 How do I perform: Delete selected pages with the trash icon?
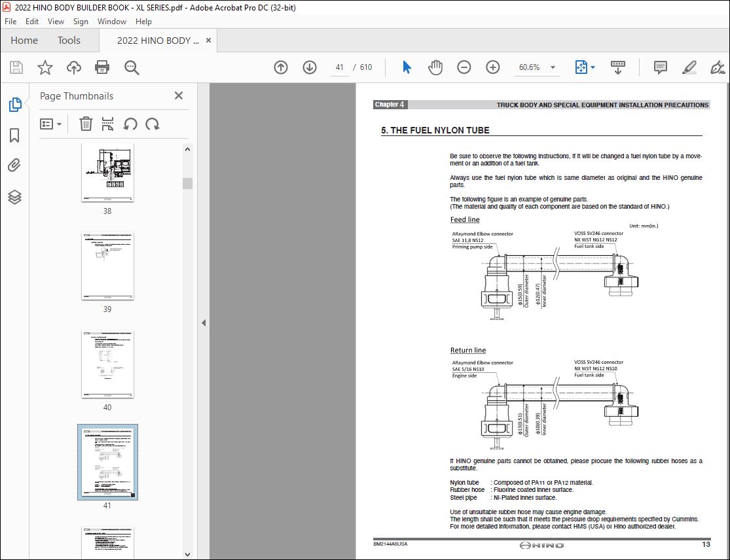[x=86, y=124]
